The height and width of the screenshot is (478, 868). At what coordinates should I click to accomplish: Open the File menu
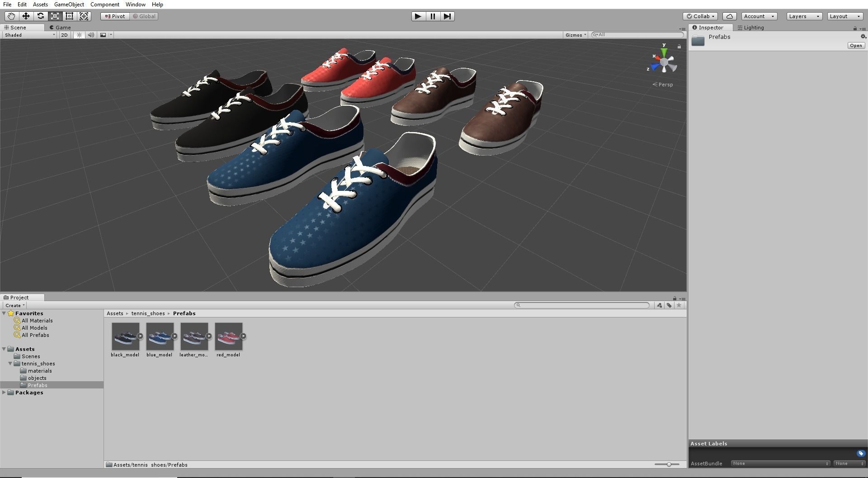tap(7, 5)
